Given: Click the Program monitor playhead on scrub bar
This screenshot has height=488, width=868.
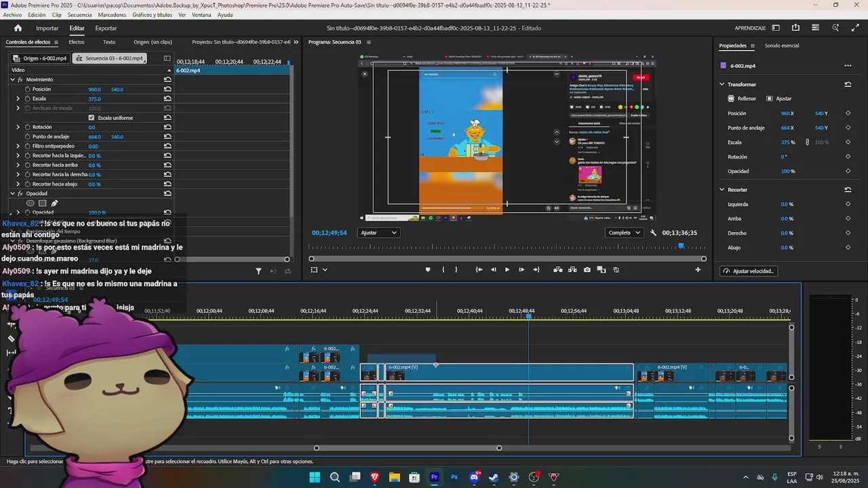Looking at the screenshot, I should [x=681, y=246].
